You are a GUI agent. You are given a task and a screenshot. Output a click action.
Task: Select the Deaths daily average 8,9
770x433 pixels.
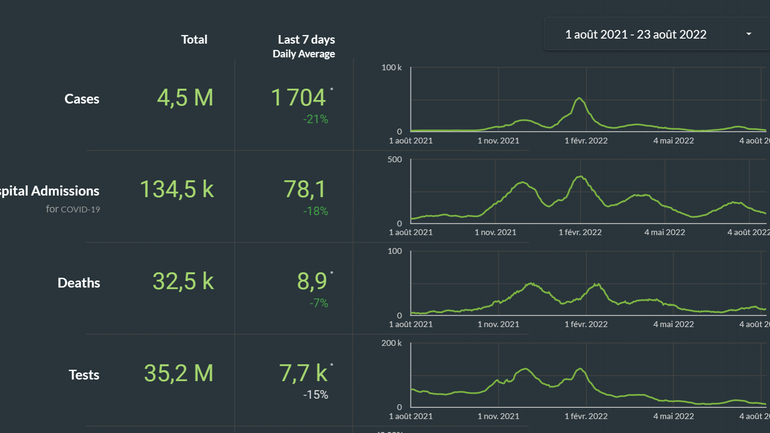312,282
